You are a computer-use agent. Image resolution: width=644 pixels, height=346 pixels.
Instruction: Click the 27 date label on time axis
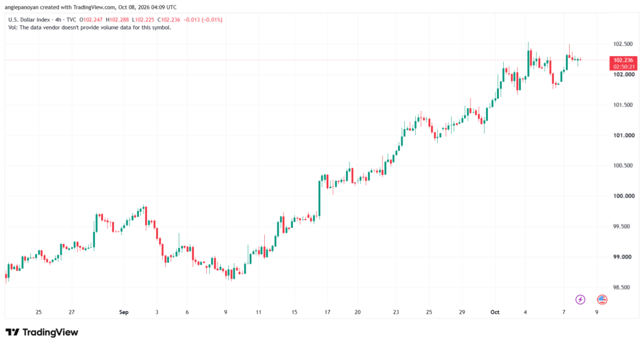point(72,312)
